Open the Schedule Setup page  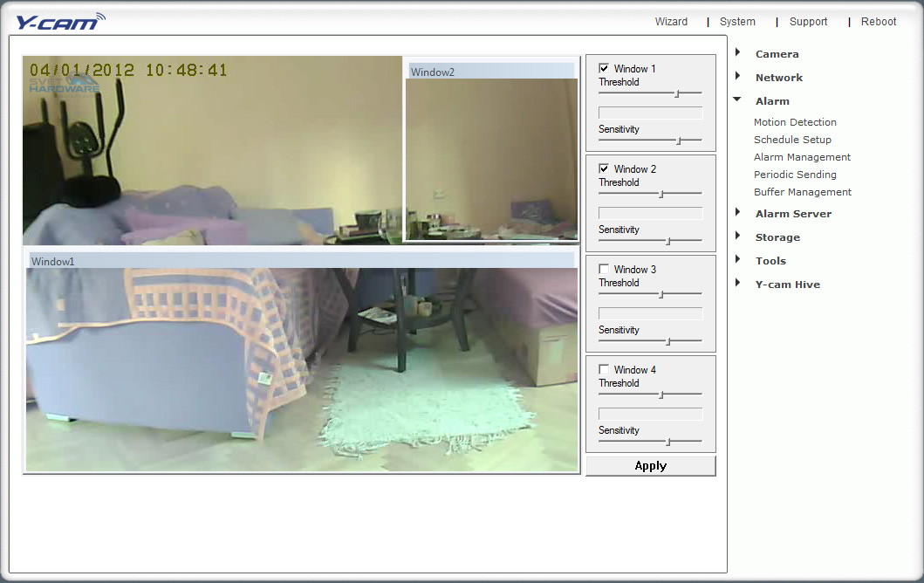pos(792,140)
